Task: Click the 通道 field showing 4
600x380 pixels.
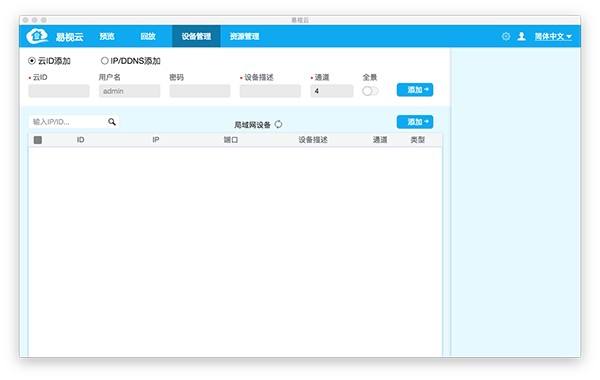Action: pos(332,91)
